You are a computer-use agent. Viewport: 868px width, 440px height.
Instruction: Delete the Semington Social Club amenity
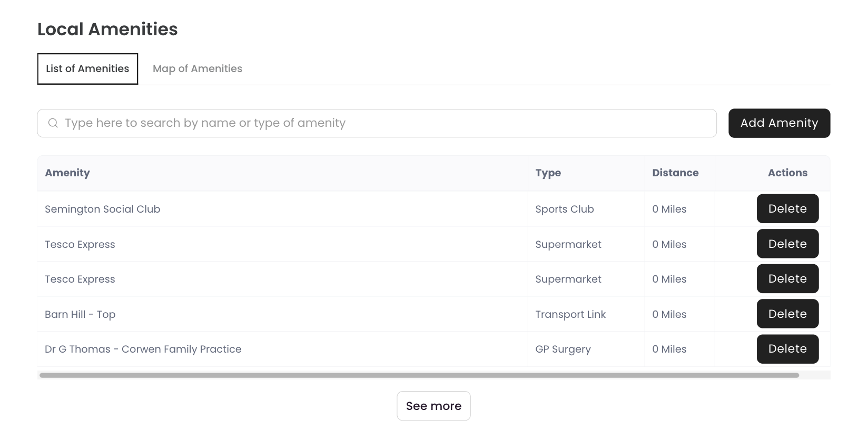(787, 209)
